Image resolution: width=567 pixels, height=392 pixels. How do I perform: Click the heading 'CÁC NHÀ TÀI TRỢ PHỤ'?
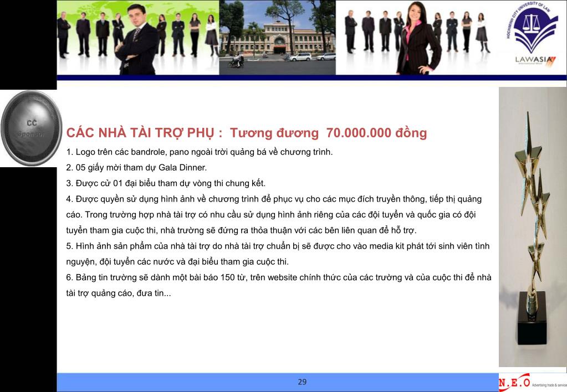[144, 133]
